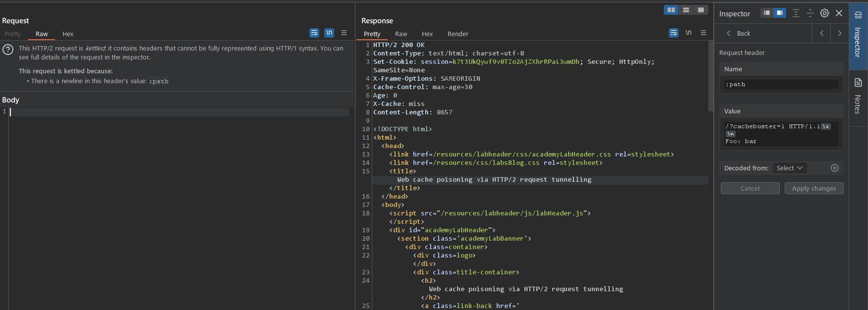Open the Raw tab in the Response panel
868x310 pixels.
coord(401,34)
